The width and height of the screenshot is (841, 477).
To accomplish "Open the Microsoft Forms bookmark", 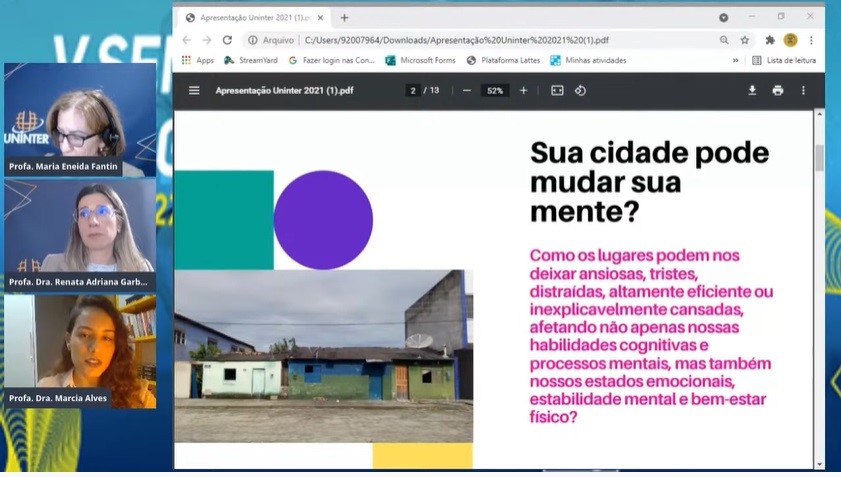I will [420, 60].
